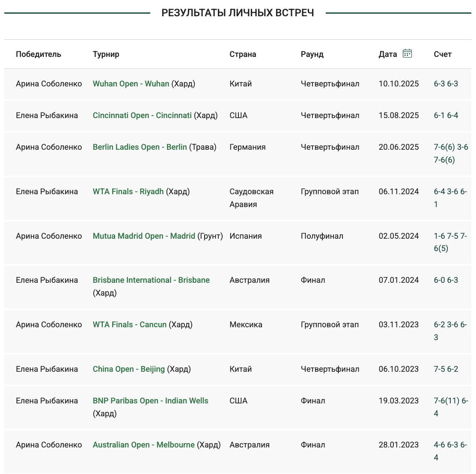Visit the WTA Finals - Cancun link
Screen dimensions: 476x474
coord(130,325)
